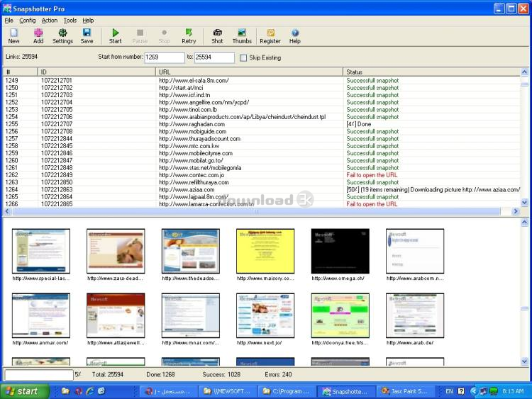Image resolution: width=532 pixels, height=399 pixels.
Task: Select the arab.de thumbnail
Action: click(415, 315)
